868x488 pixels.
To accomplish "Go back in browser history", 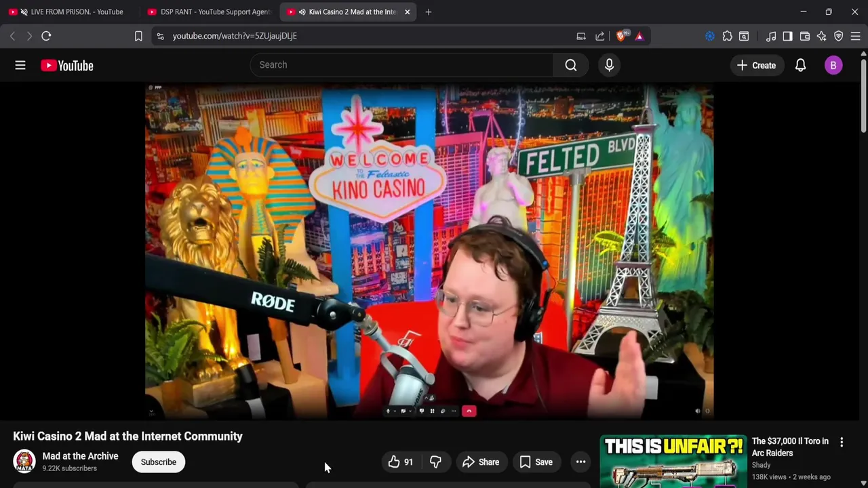I will 12,36.
